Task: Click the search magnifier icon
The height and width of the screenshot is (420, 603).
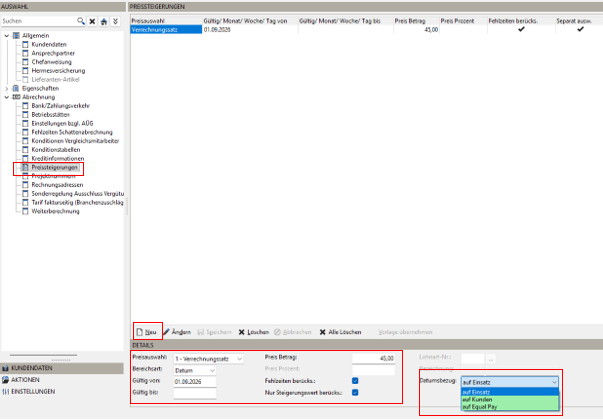Action: coord(80,21)
